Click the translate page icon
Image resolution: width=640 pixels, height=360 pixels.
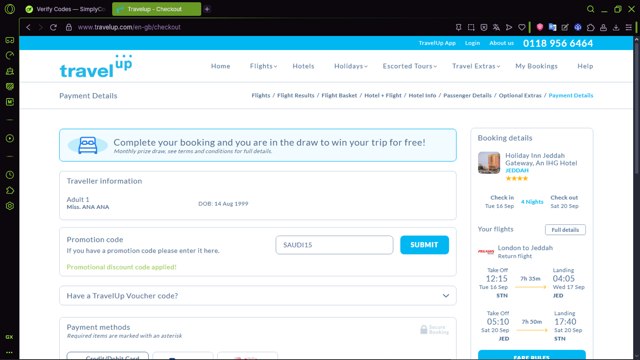click(x=496, y=27)
